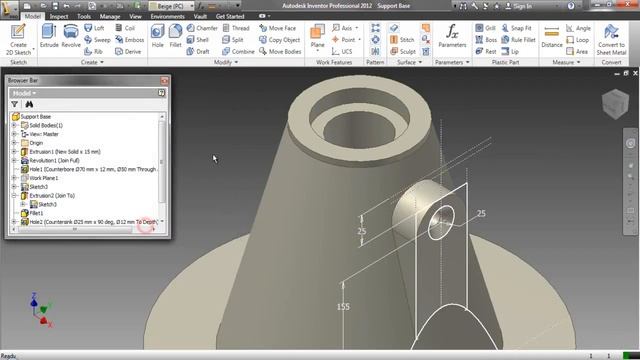The image size is (640, 360).
Task: Select the Hole tool
Action: pyautogui.click(x=158, y=36)
